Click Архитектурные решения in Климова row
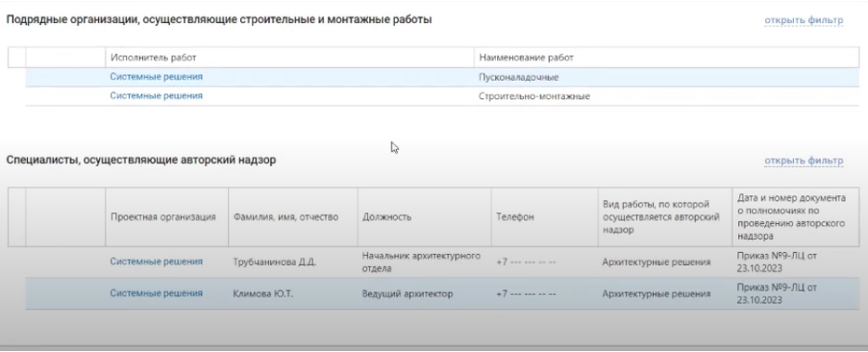The width and height of the screenshot is (868, 352). [x=657, y=294]
